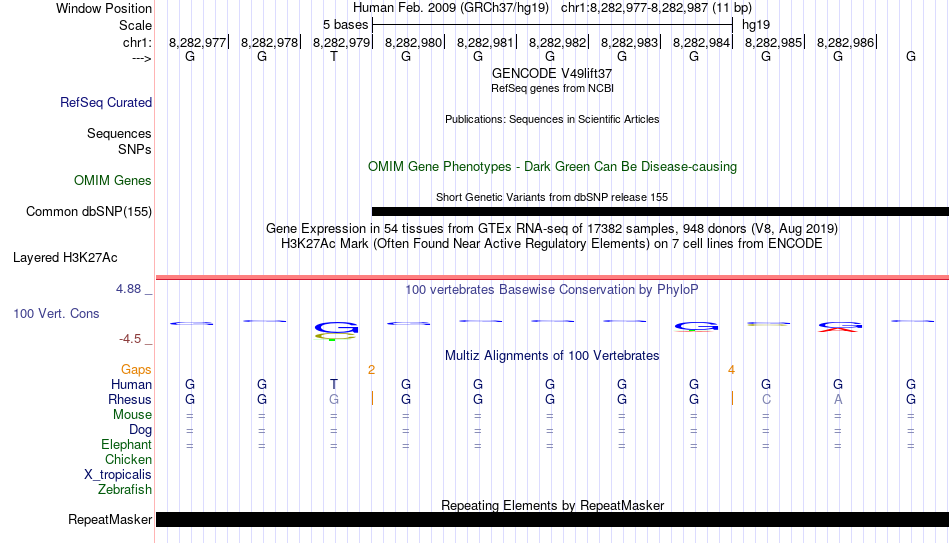Click 'Publications: Sequences in Scientific Articles' title
Viewport: 950px width, 543px height.
tap(552, 119)
